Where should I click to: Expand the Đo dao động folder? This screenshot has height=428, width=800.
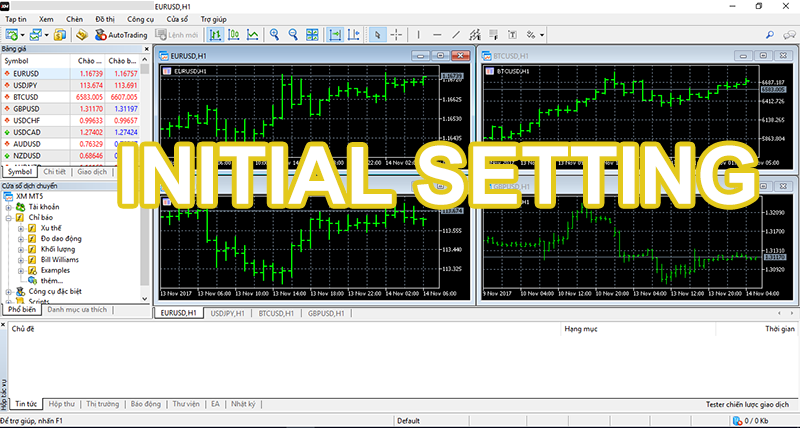click(x=20, y=239)
